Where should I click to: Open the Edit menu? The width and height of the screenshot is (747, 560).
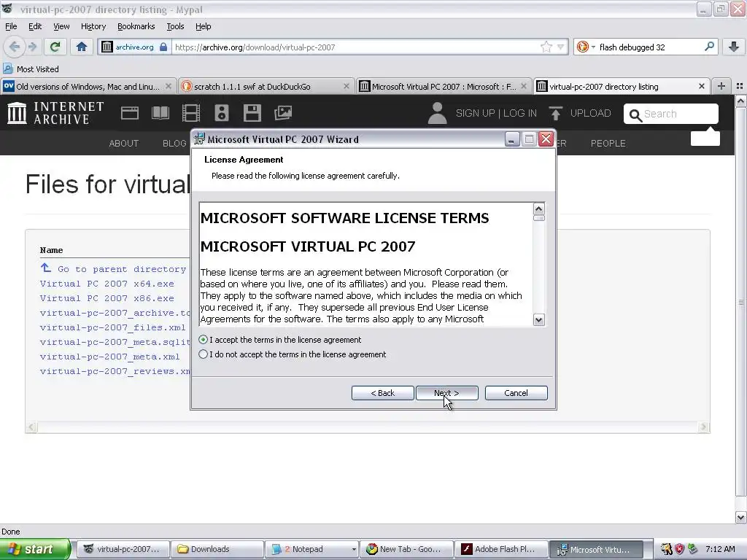[x=35, y=26]
